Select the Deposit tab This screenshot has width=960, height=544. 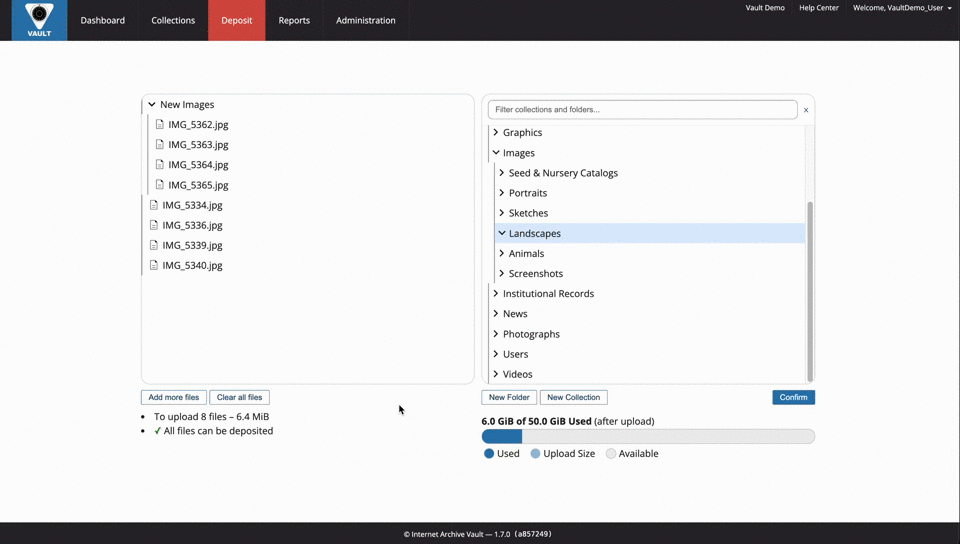click(237, 20)
